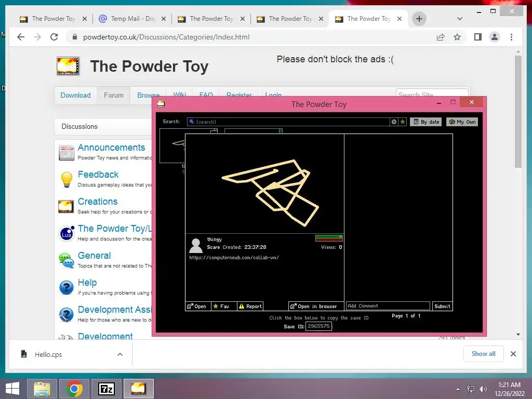The image size is (532, 399).
Task: Open the save with the Open button
Action: (x=198, y=306)
